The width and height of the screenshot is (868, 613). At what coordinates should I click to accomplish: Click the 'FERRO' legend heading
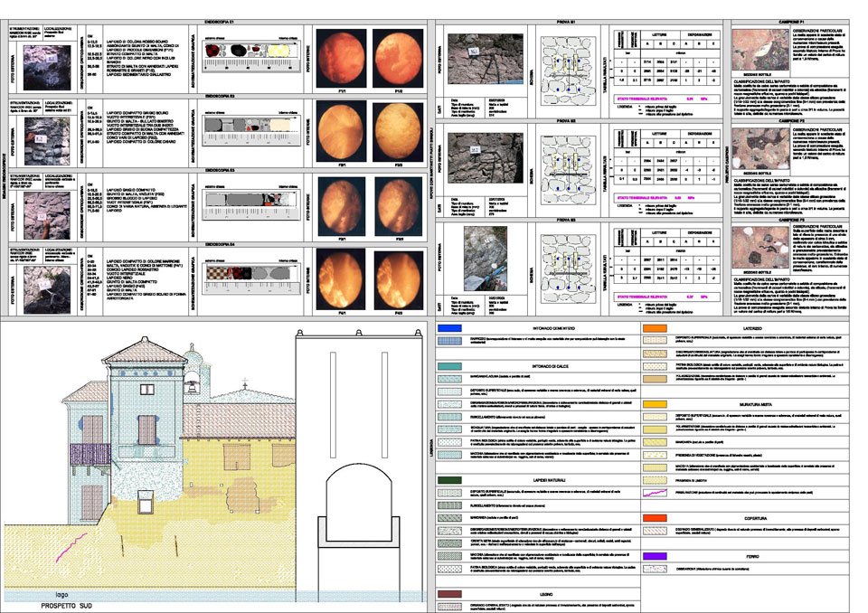[752, 557]
